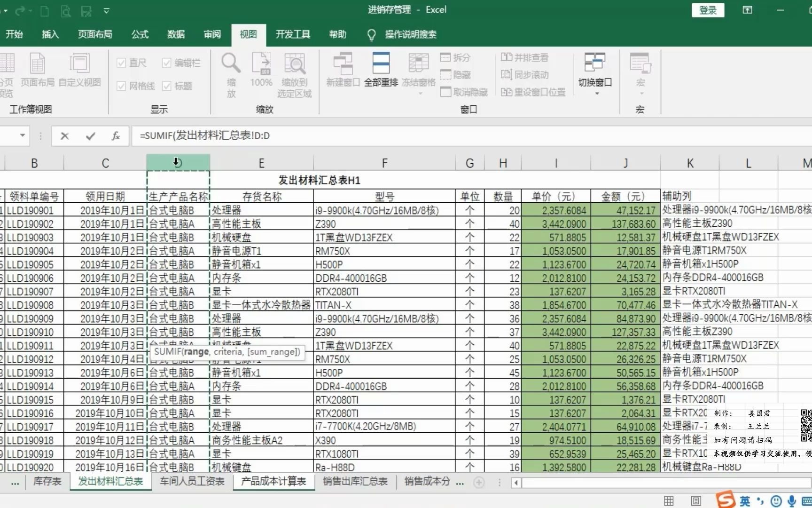Click cell LLD190901 in column B
812x508 pixels.
pos(34,210)
